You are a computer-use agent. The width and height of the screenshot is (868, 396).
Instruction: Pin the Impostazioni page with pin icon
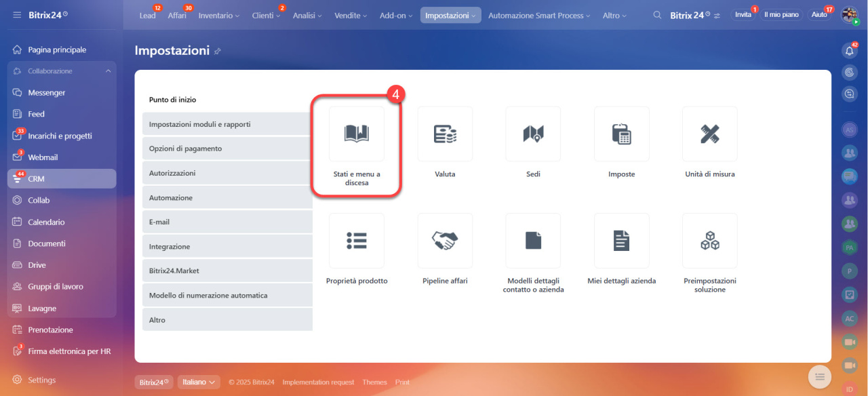(x=218, y=51)
